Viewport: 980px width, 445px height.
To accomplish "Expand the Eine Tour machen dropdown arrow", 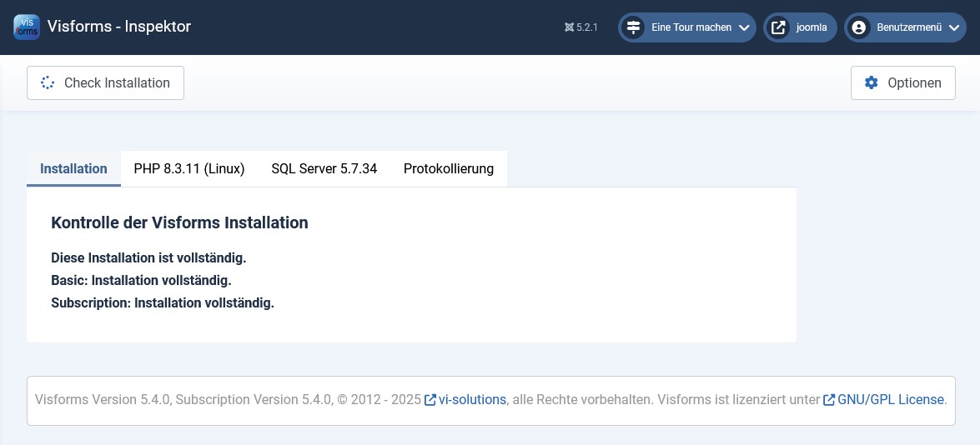I will [744, 27].
